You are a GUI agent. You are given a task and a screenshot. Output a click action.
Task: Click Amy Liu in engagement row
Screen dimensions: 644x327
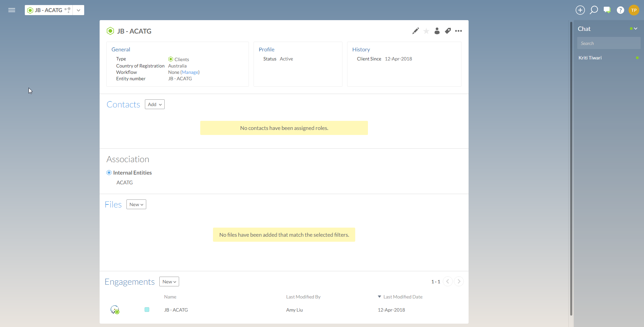tap(294, 310)
